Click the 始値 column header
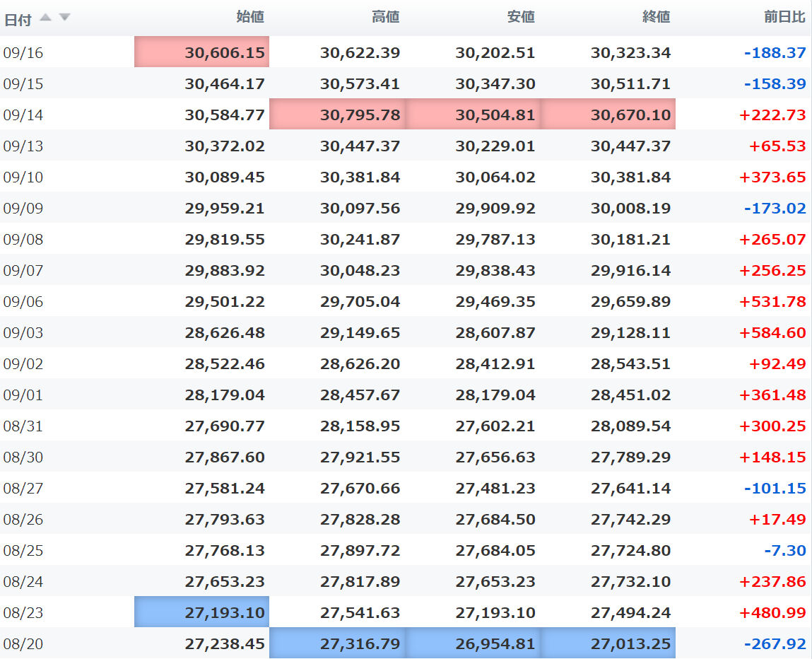The width and height of the screenshot is (812, 659). click(250, 17)
